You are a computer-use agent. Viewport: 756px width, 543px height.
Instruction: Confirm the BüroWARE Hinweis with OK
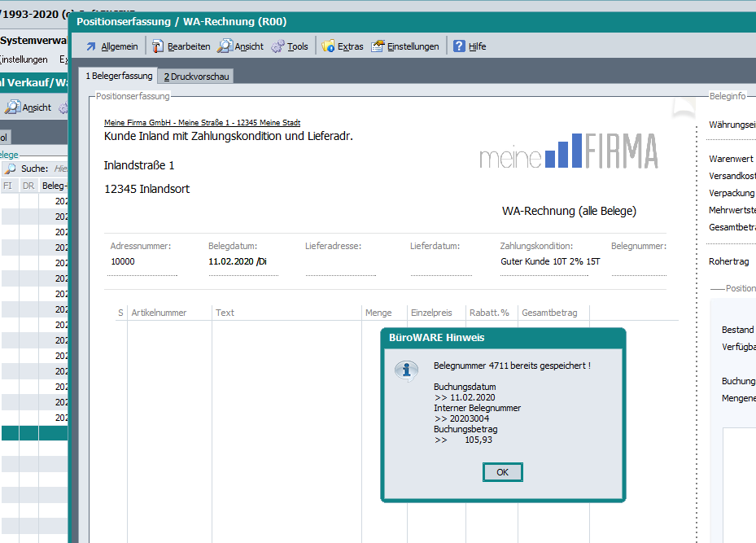(502, 472)
